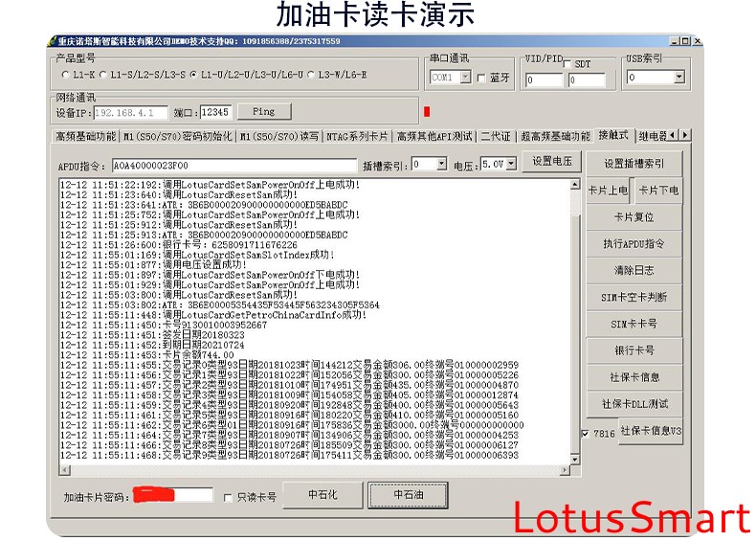The width and height of the screenshot is (756, 541).
Task: Click the second VID/PID input field
Action: [x=587, y=79]
